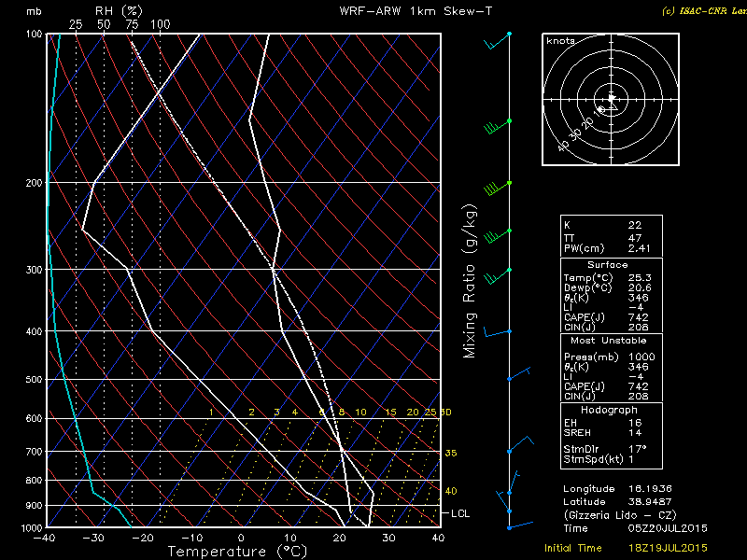Screen dimensions: 747x560
Task: Click the LCL marker label
Action: click(x=460, y=513)
